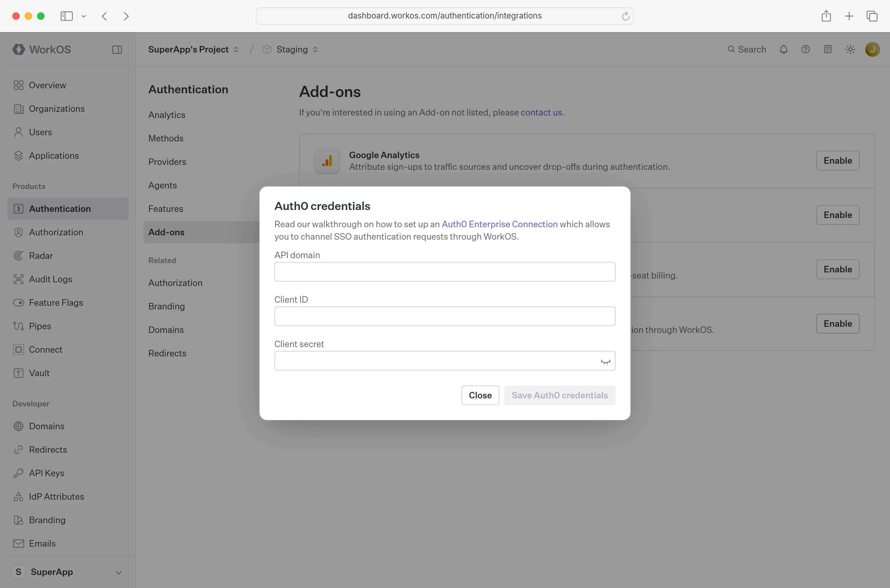Reveal the Client secret with eye icon

[x=605, y=362]
